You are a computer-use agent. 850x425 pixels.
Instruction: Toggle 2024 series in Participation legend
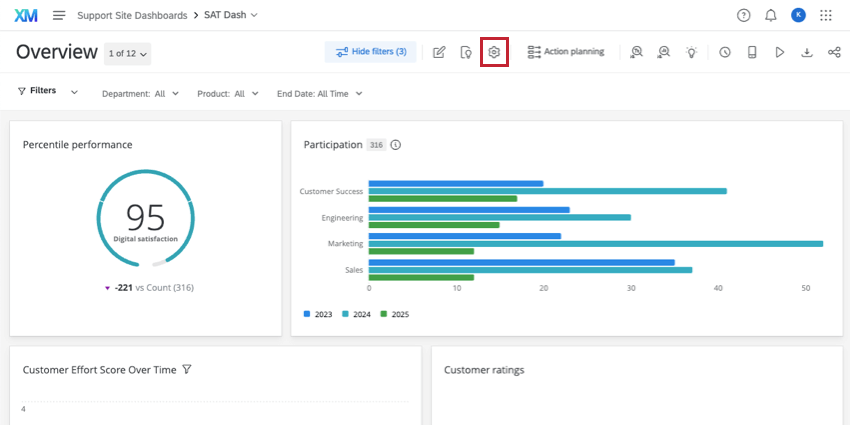coord(358,314)
